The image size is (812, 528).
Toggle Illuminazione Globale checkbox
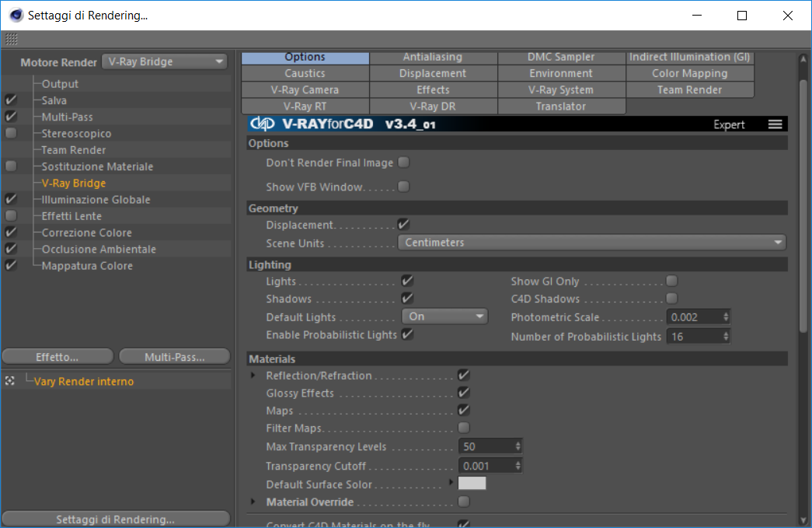click(11, 200)
